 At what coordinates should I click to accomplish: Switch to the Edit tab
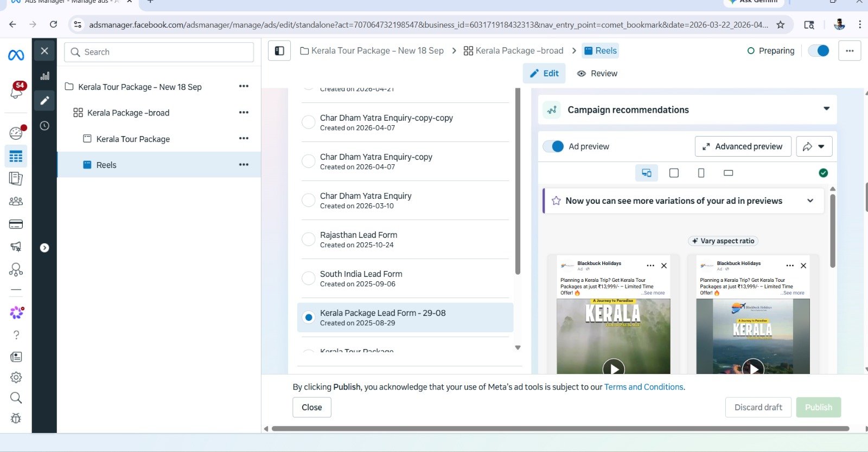pos(544,73)
